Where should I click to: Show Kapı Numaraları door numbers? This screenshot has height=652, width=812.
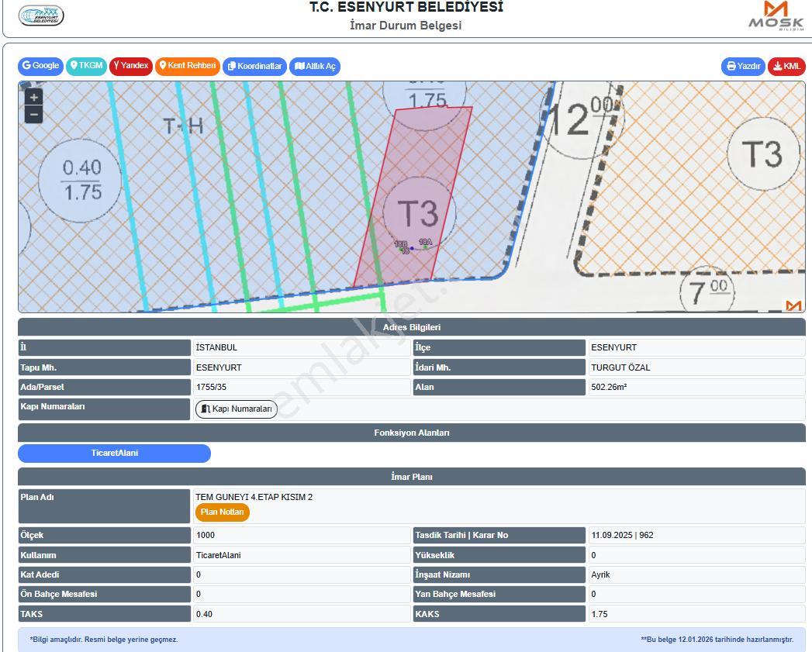tap(236, 409)
